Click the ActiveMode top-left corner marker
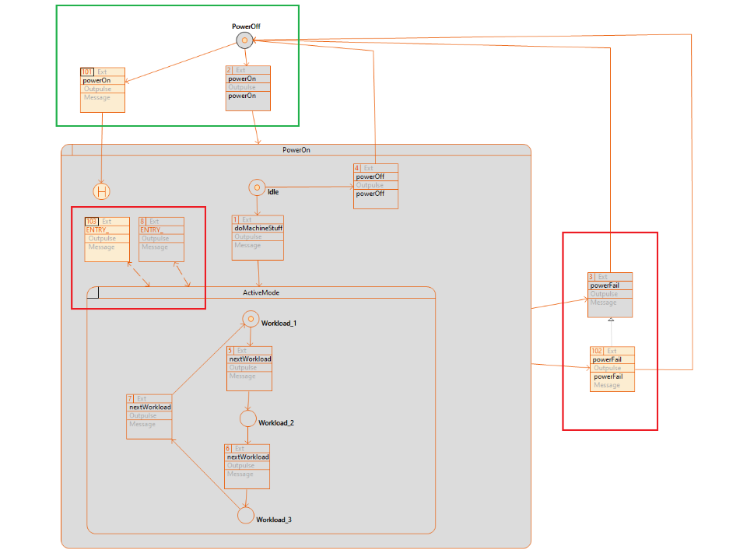 [93, 292]
